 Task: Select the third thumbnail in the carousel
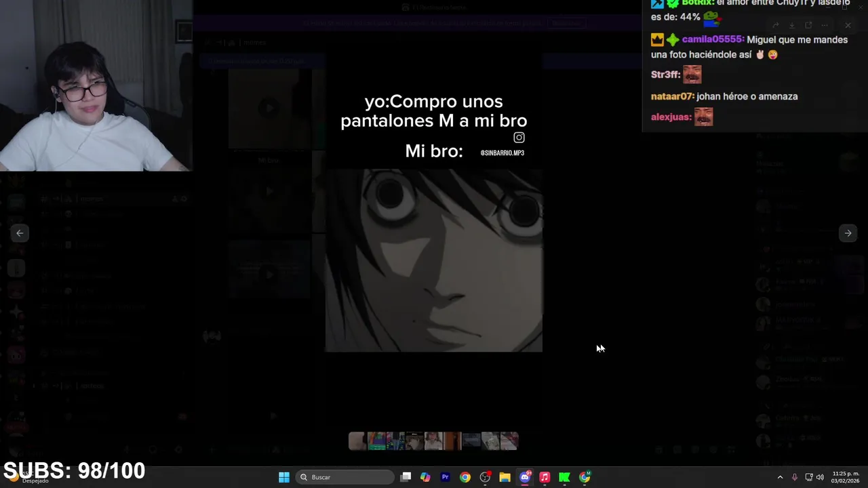click(395, 441)
